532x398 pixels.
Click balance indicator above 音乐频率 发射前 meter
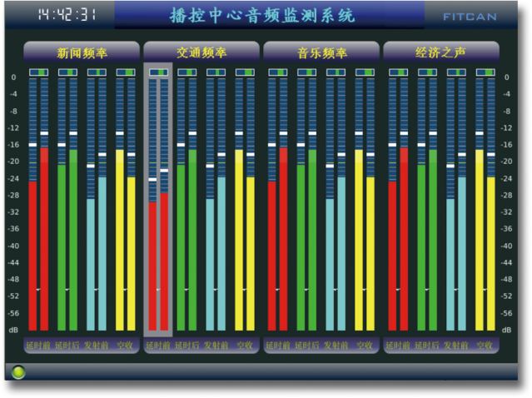336,72
